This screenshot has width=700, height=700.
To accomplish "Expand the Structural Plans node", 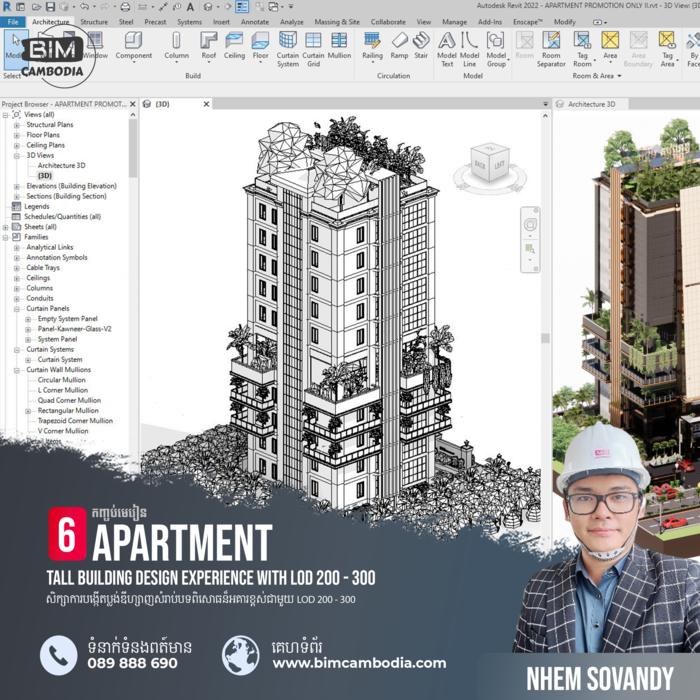I will 17,125.
